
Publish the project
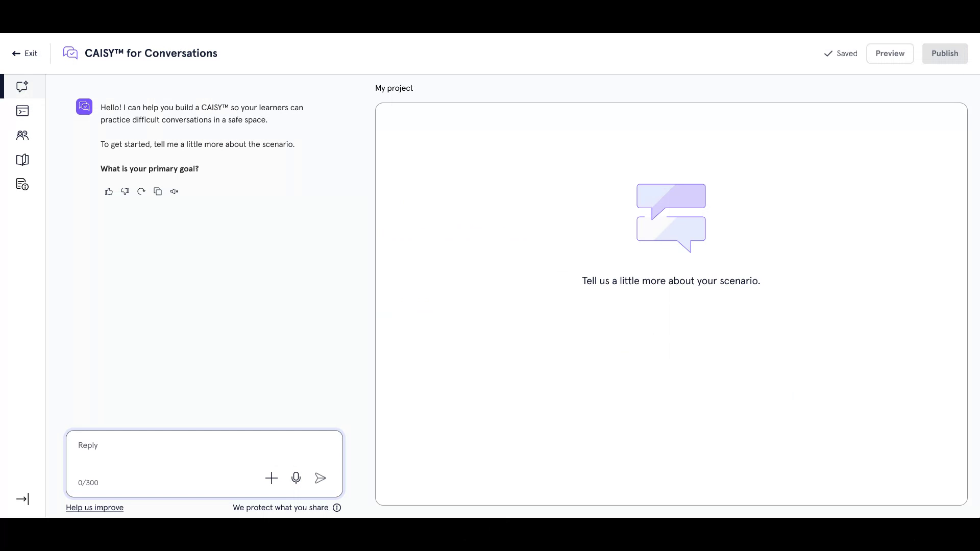[x=945, y=53]
